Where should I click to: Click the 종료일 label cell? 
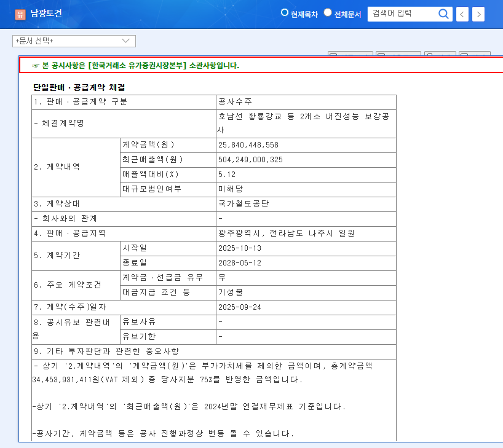point(168,263)
